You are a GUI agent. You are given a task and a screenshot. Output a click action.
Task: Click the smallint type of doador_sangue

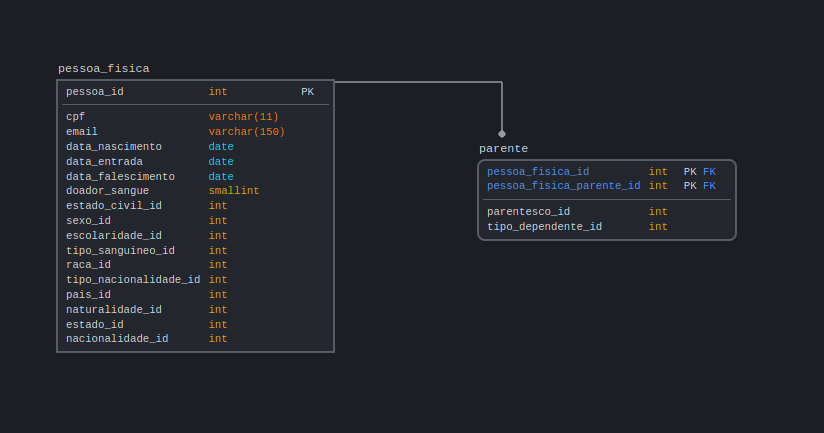(x=234, y=191)
